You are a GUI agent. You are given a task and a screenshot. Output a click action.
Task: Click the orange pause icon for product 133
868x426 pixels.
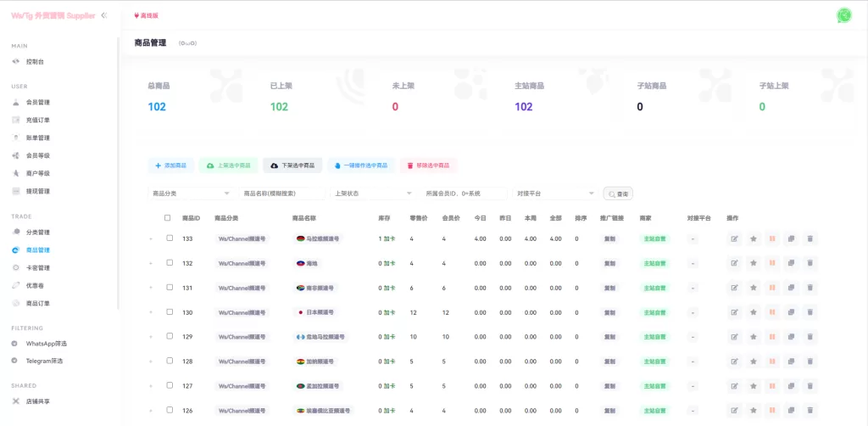pyautogui.click(x=772, y=238)
